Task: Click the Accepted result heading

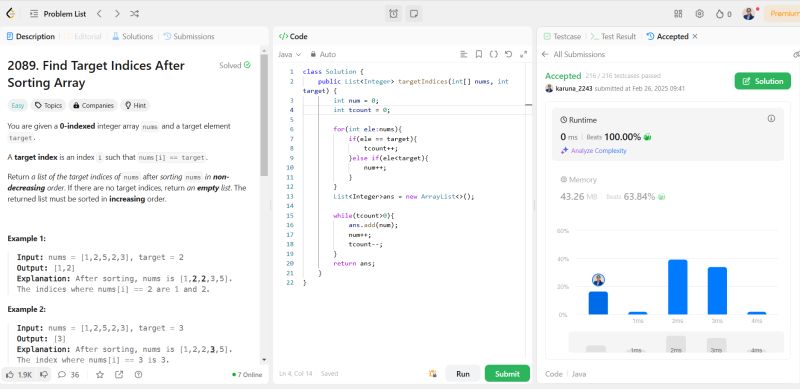Action: click(x=563, y=76)
